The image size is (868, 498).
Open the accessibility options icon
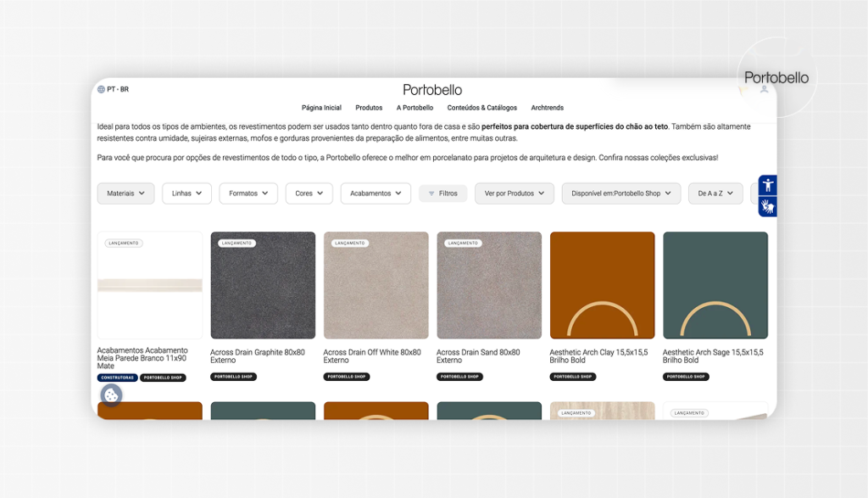[767, 185]
